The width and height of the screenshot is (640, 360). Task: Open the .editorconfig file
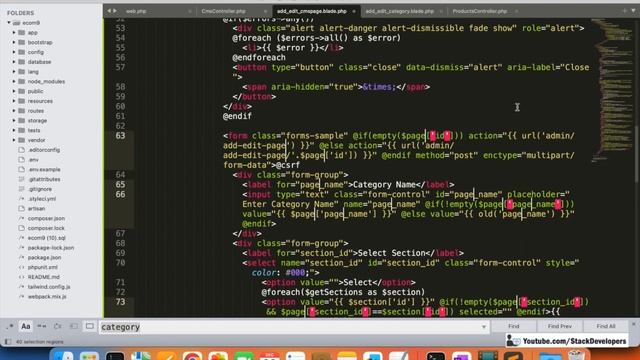point(44,150)
